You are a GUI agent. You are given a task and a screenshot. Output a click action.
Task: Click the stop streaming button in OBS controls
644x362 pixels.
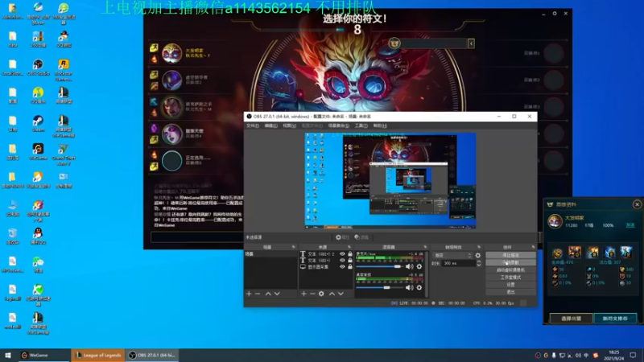[510, 255]
